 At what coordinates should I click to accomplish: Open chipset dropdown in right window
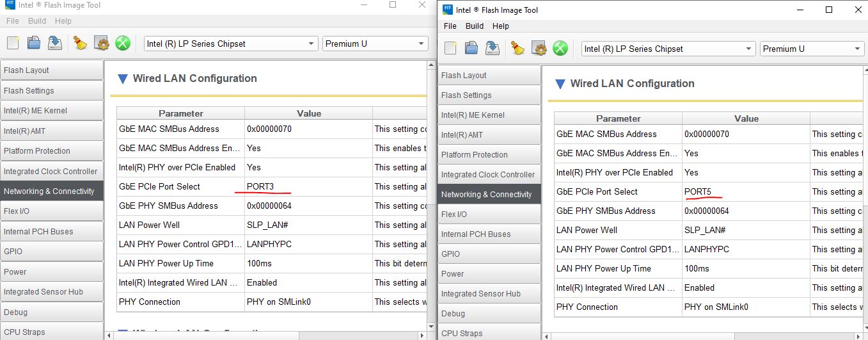click(x=668, y=49)
